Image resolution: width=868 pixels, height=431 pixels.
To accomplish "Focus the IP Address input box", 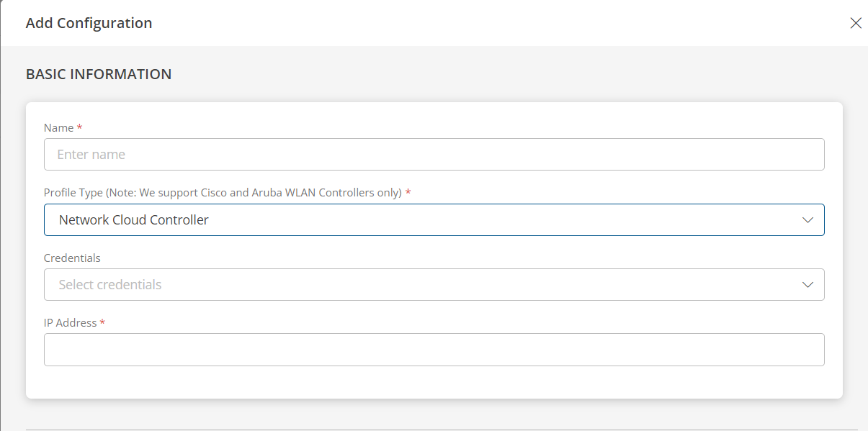I will tap(432, 350).
